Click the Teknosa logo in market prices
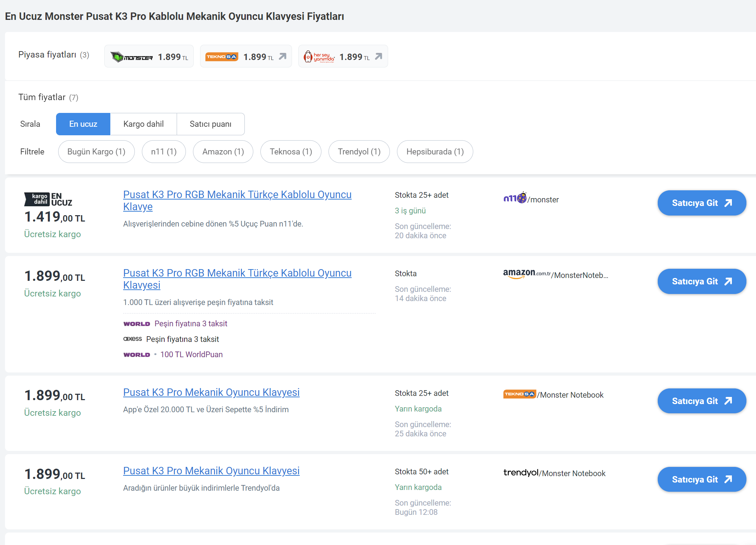The width and height of the screenshot is (756, 545). tap(222, 57)
